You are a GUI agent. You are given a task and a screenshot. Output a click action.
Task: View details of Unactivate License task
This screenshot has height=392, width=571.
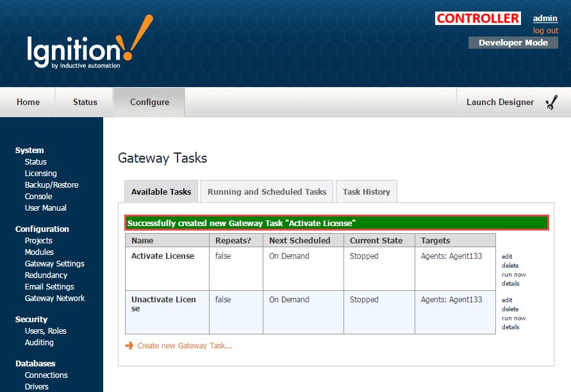(x=511, y=327)
